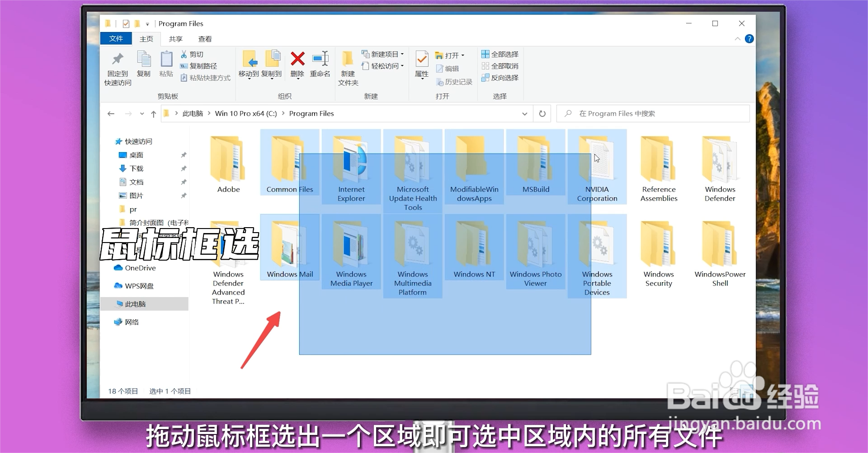Click Win 10 Pro x64 (C:) breadcrumb
868x453 pixels.
point(246,114)
